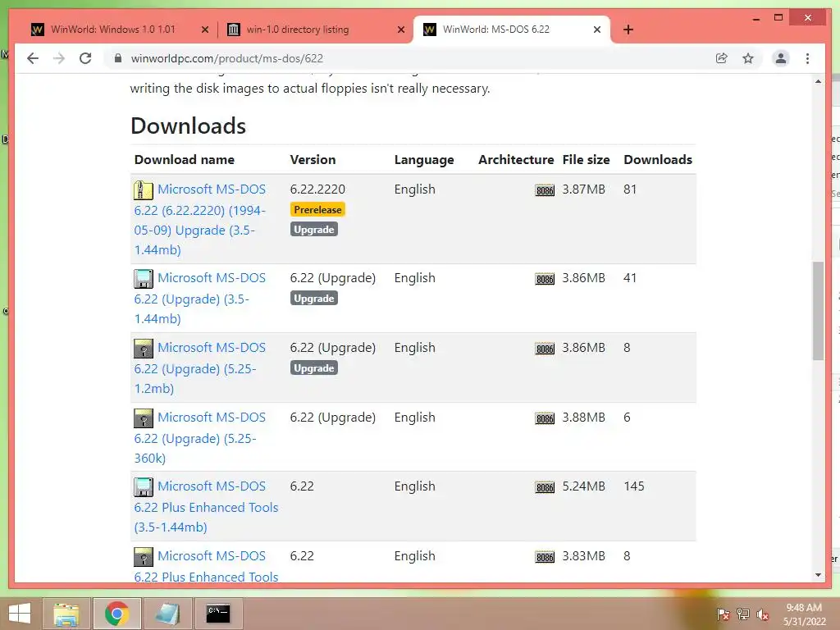840x630 pixels.
Task: Click the File size column header
Action: [586, 160]
